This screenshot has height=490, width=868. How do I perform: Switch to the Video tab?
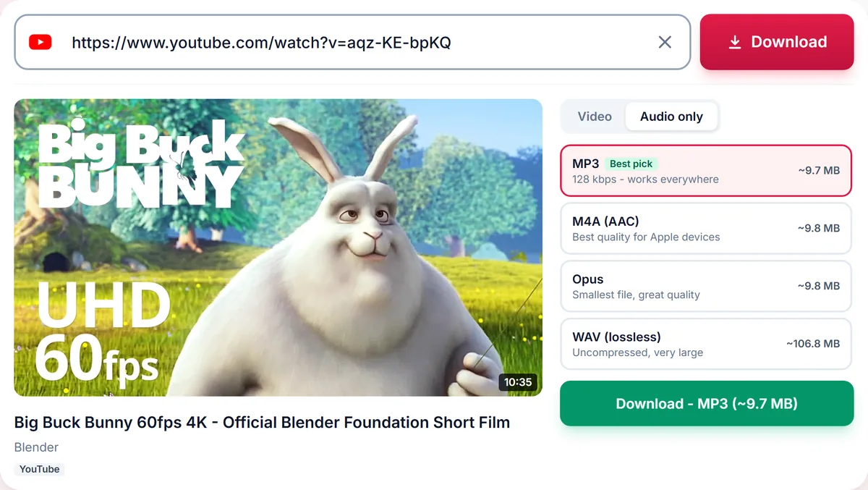(x=595, y=117)
